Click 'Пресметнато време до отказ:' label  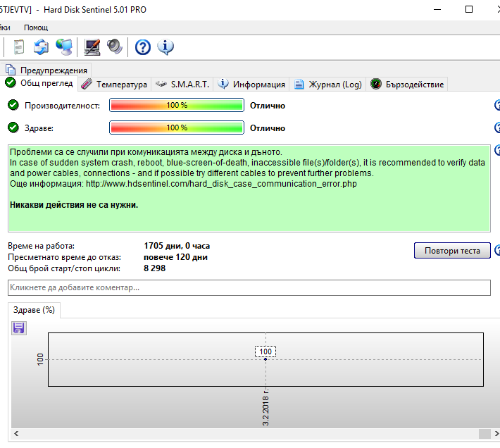pos(64,257)
